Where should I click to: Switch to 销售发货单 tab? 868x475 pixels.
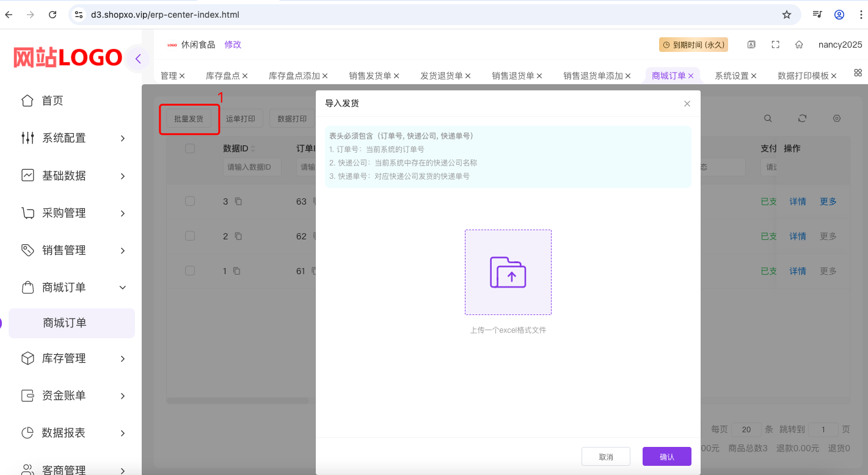click(x=370, y=76)
